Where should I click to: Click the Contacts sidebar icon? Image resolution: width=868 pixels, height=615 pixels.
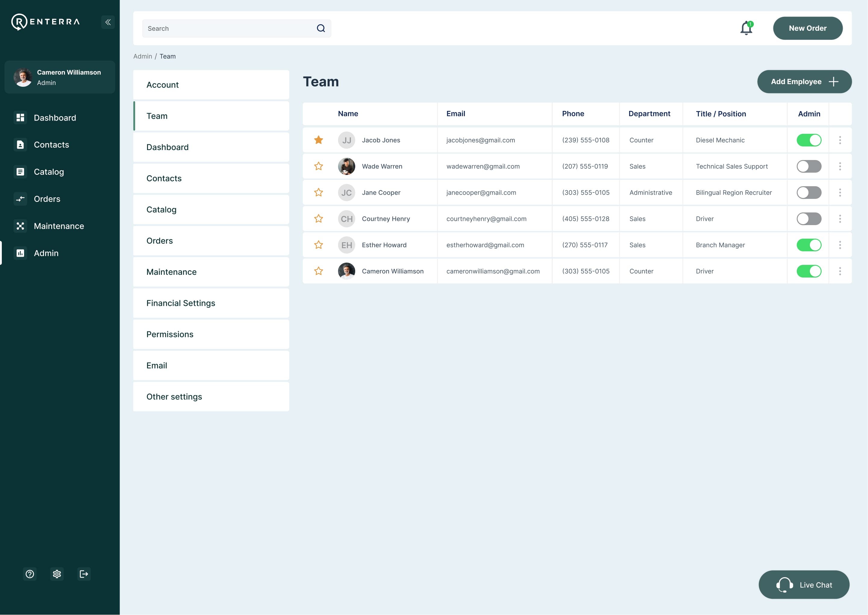[x=20, y=145]
